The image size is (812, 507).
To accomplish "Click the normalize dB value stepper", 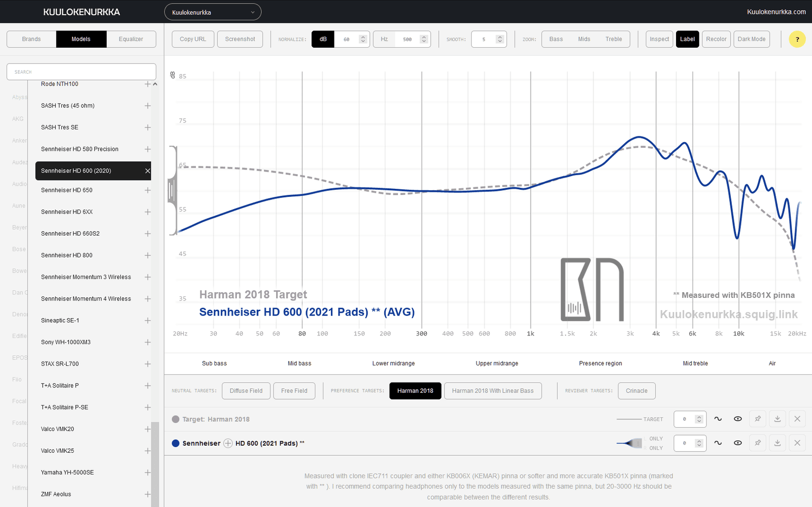I will pyautogui.click(x=363, y=39).
